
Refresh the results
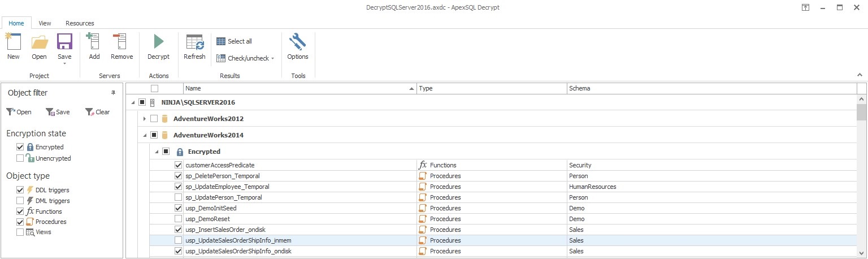(194, 46)
